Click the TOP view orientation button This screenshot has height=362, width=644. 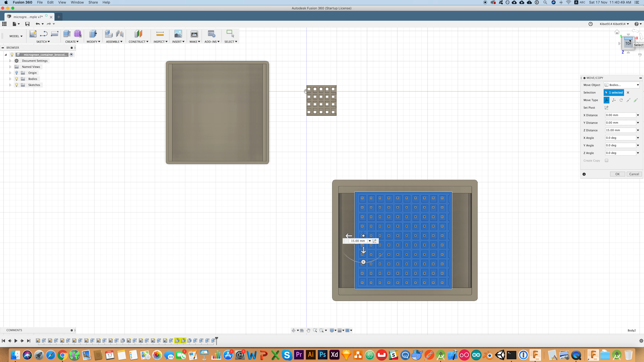628,43
